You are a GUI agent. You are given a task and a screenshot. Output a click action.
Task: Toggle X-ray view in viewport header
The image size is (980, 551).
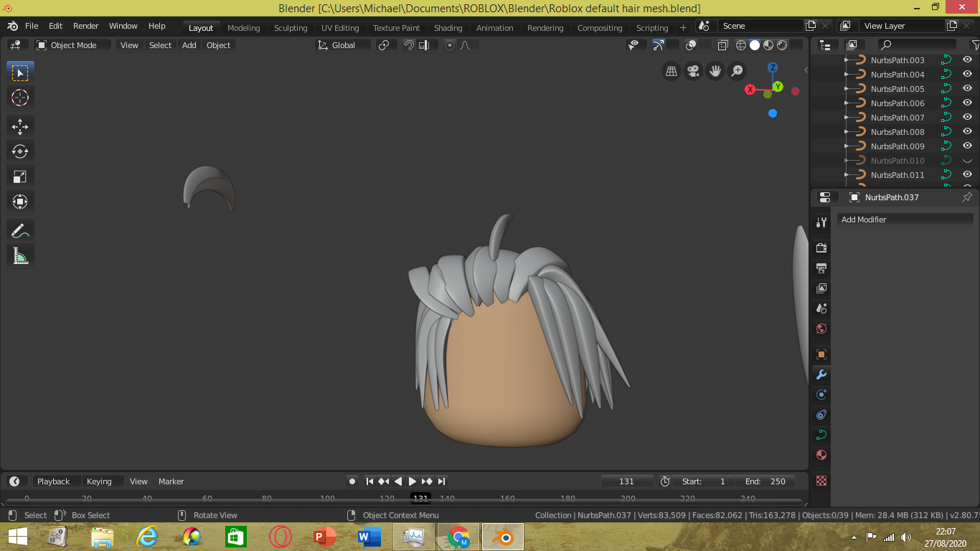coord(722,45)
